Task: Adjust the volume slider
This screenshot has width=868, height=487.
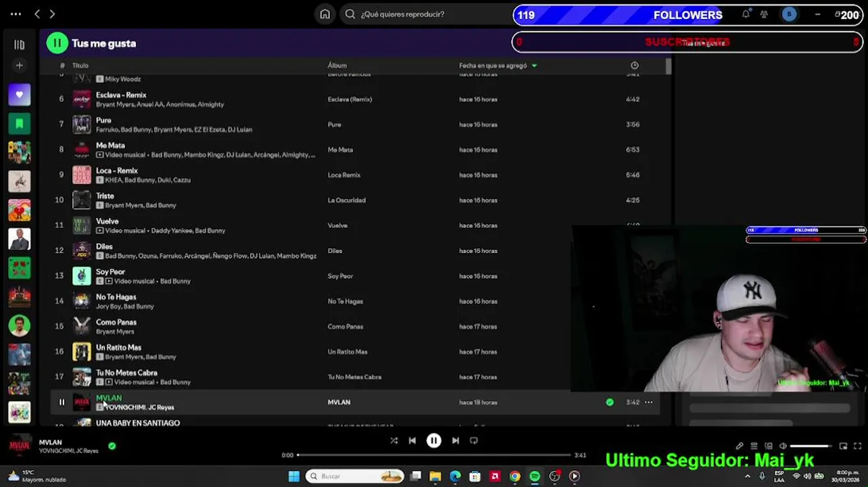Action: click(810, 446)
